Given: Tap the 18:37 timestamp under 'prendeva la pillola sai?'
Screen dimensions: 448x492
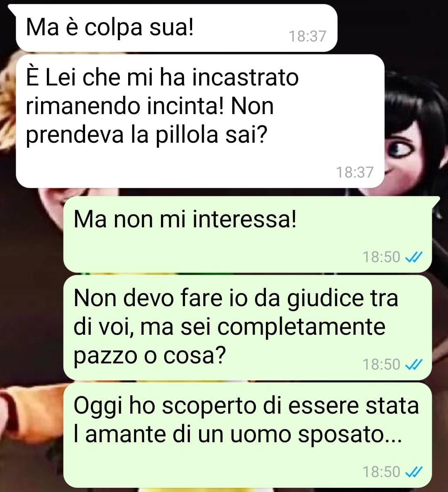Looking at the screenshot, I should tap(355, 172).
